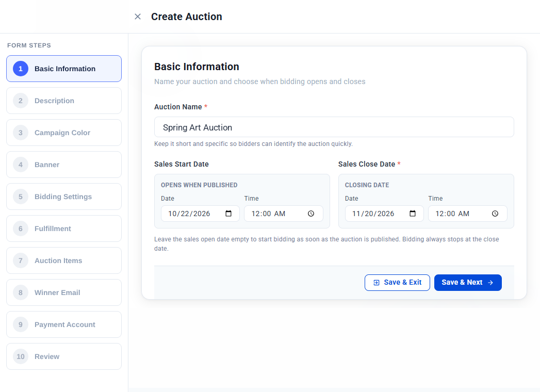Click the step 3 number badge
Image resolution: width=540 pixels, height=392 pixels.
(x=21, y=133)
